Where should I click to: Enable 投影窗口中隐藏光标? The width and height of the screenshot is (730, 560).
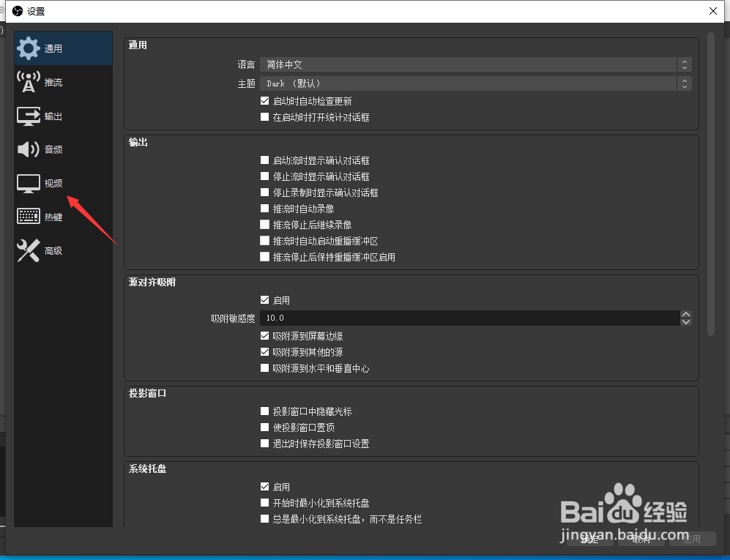point(264,411)
